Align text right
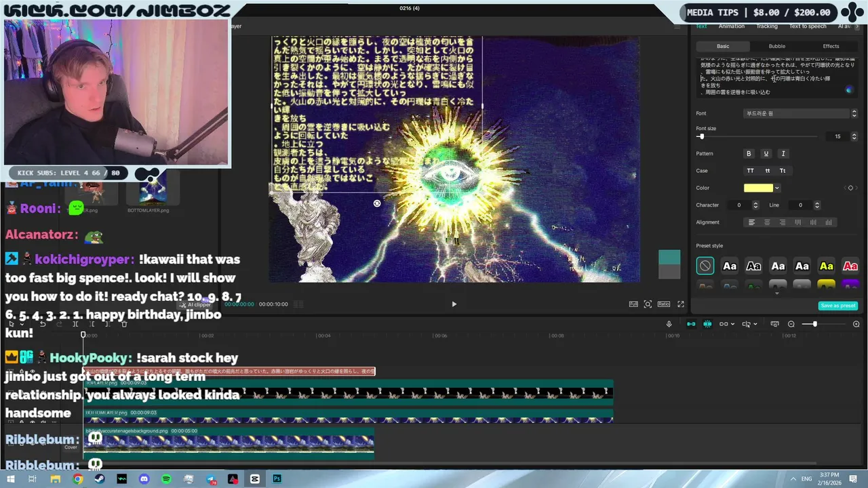 tap(782, 222)
